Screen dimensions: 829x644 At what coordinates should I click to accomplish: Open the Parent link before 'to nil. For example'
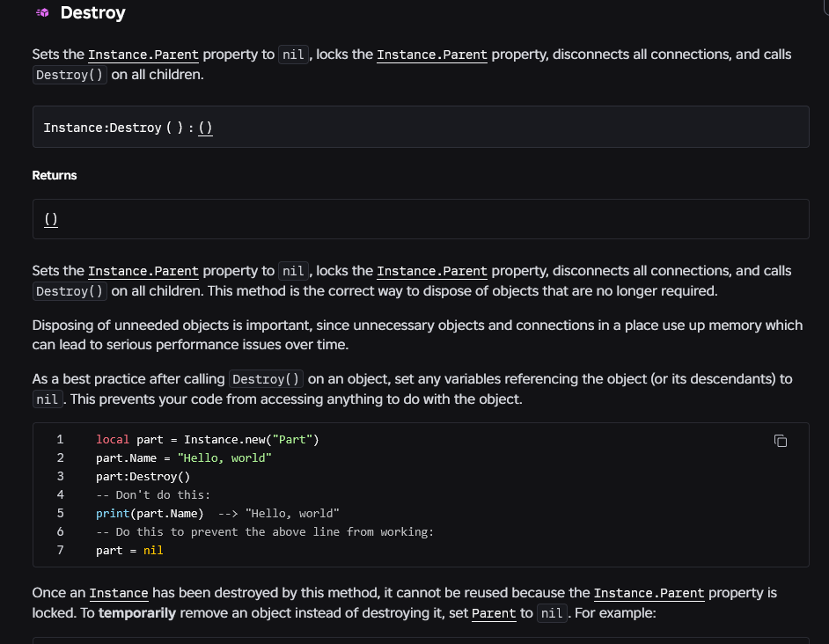pos(494,613)
